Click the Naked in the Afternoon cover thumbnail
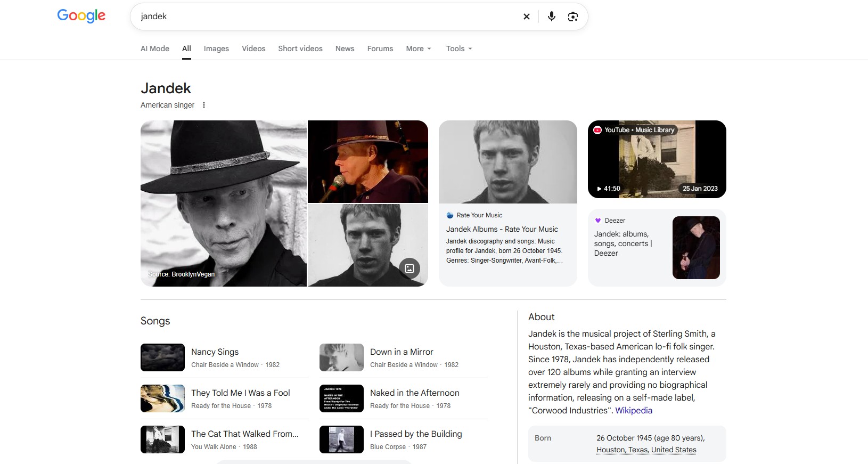 pos(341,398)
